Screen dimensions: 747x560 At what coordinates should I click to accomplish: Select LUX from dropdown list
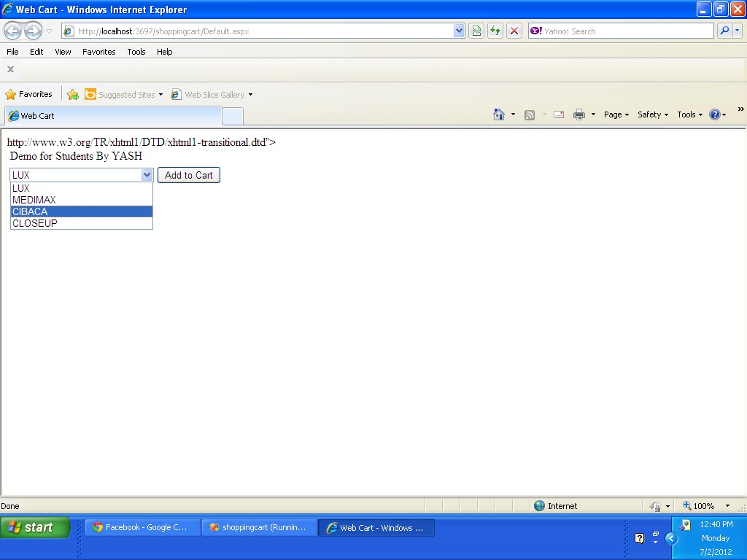pyautogui.click(x=82, y=189)
